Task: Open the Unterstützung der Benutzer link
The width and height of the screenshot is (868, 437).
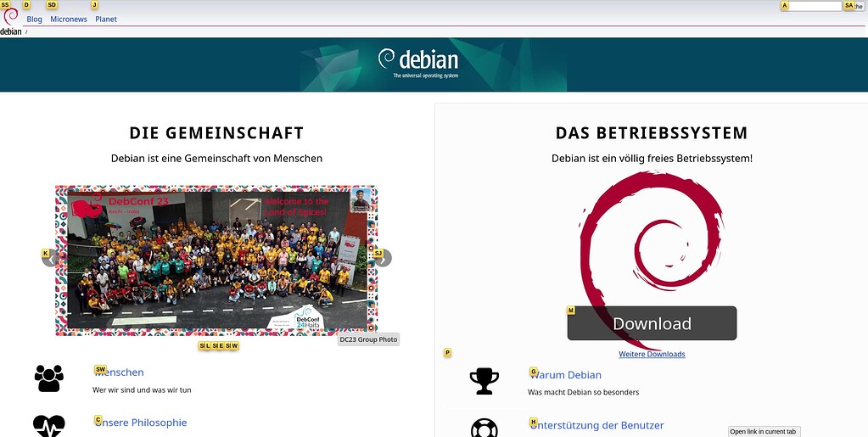Action: click(x=596, y=425)
